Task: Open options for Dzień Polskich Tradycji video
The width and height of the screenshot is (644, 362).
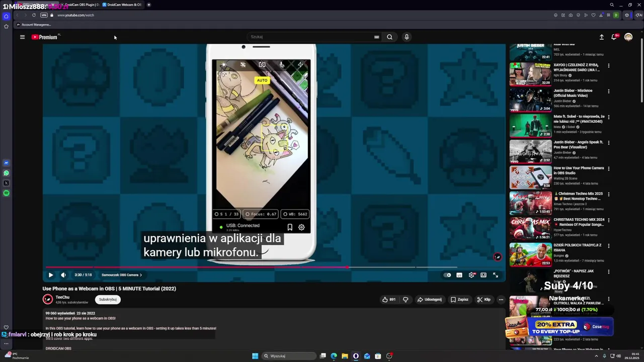Action: [609, 246]
